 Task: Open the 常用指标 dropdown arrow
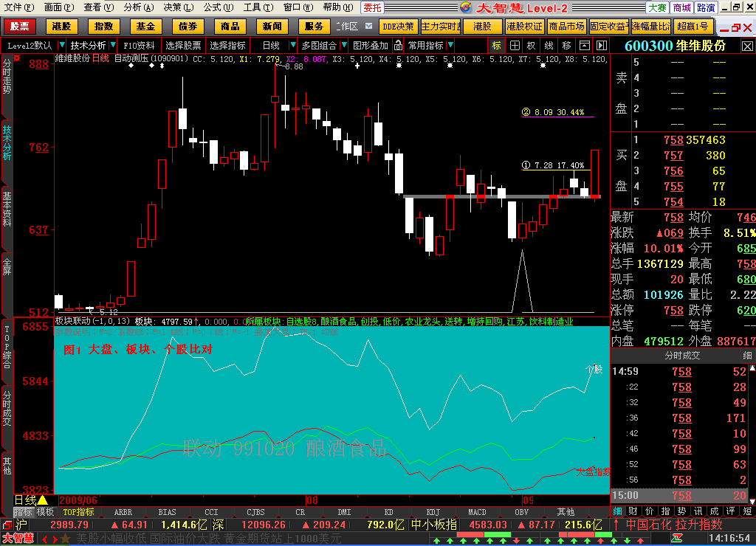tap(450, 45)
